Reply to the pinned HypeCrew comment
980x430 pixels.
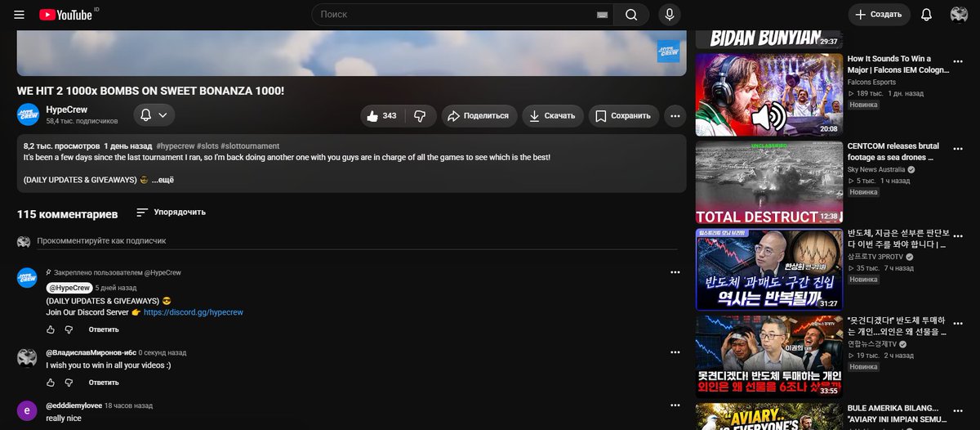[x=104, y=329]
